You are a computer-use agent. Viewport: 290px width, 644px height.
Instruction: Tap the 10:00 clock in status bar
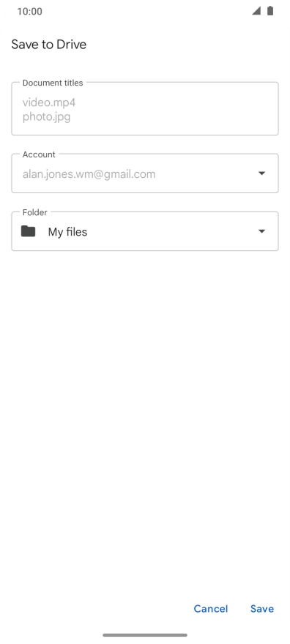pos(29,12)
